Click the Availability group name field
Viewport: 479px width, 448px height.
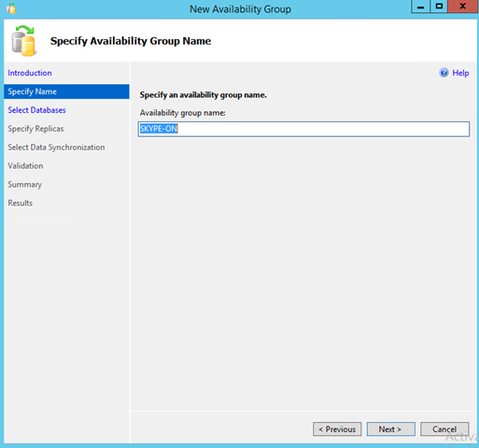[303, 129]
